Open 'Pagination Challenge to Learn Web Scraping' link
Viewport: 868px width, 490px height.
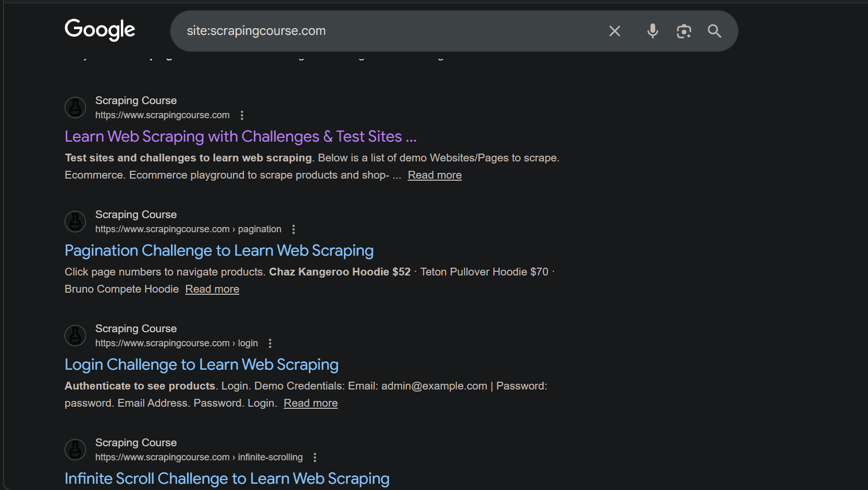tap(219, 250)
